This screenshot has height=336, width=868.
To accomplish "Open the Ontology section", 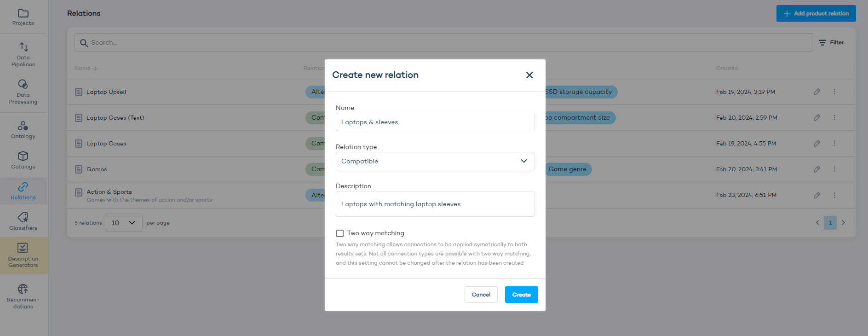I will 23,126.
